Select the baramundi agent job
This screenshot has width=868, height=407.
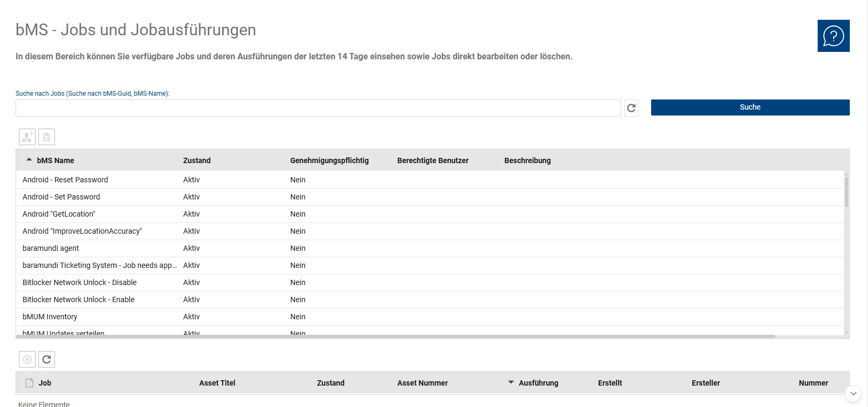click(430, 248)
